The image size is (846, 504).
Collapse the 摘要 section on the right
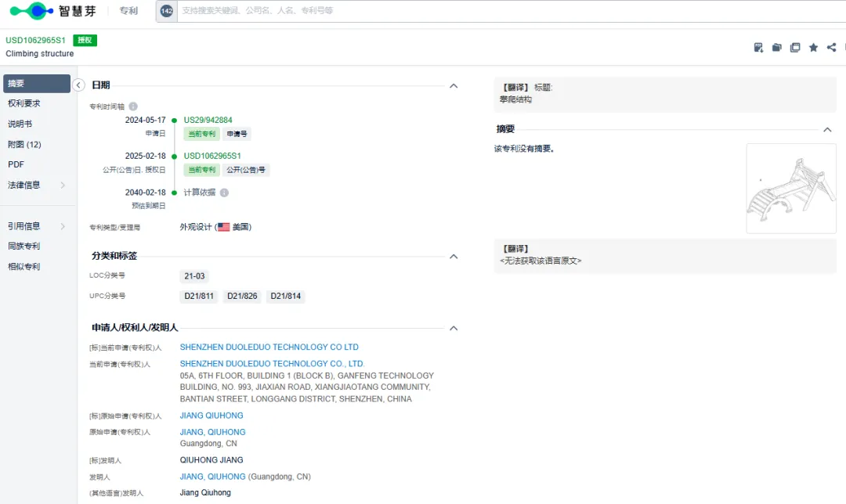(827, 130)
